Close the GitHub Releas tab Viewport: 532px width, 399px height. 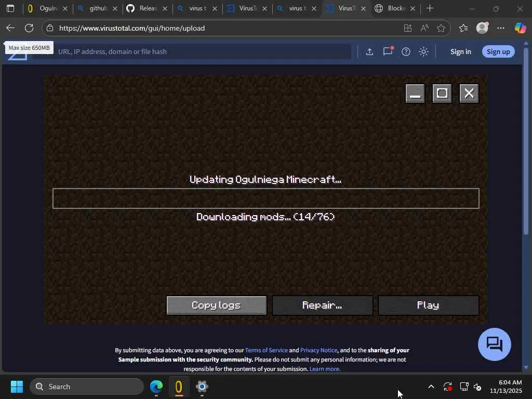pos(165,8)
